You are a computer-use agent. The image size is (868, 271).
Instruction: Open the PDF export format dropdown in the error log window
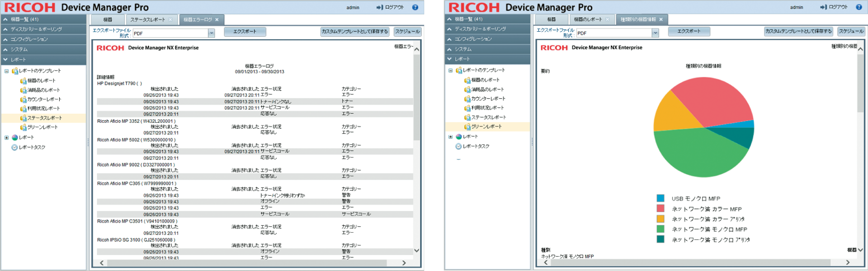211,33
